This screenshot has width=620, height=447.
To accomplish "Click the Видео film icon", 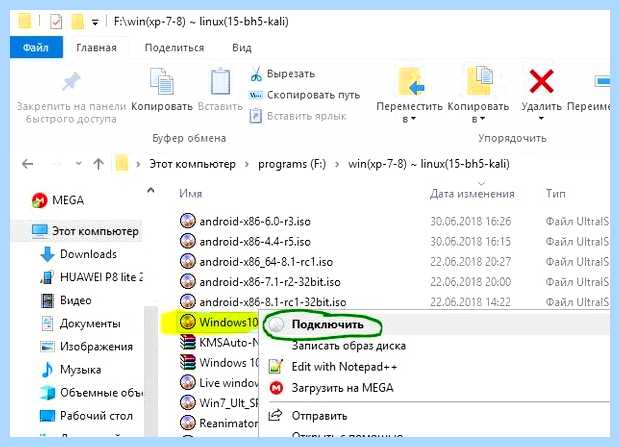I will (47, 300).
